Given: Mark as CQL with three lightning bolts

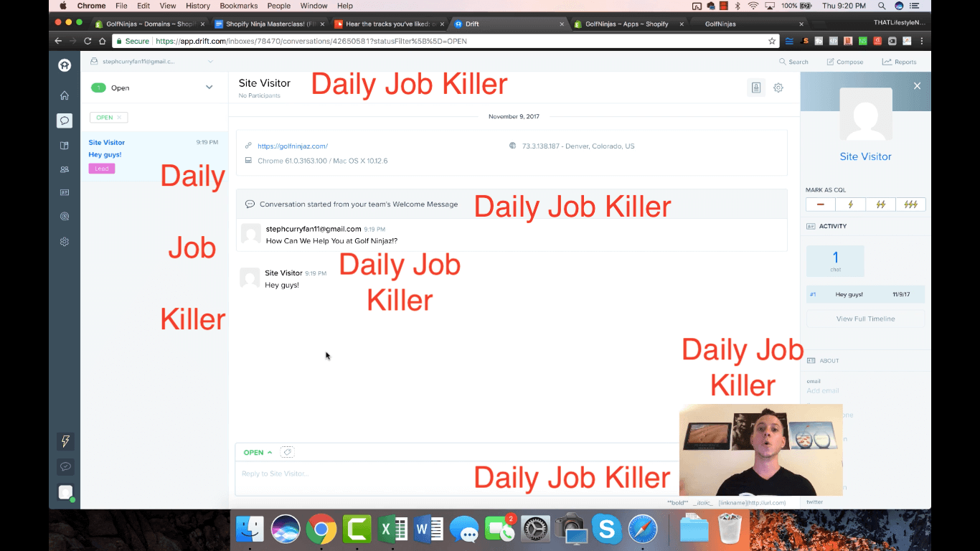Looking at the screenshot, I should point(910,204).
